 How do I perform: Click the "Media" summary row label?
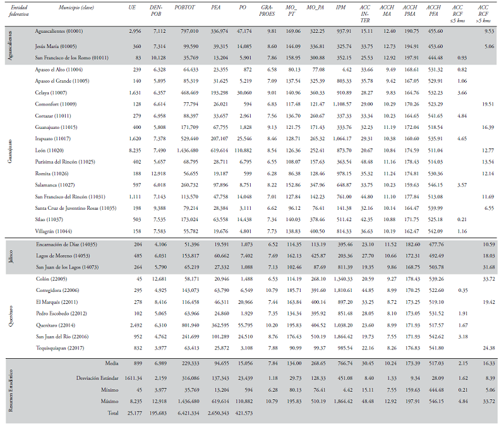click(113, 364)
